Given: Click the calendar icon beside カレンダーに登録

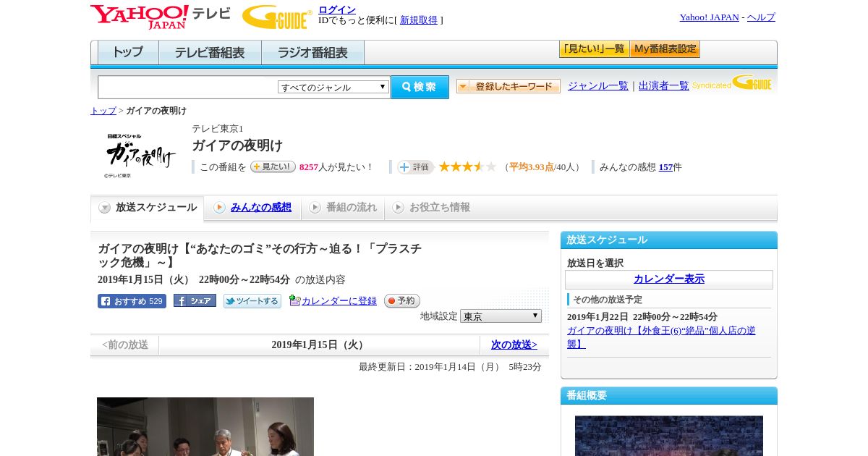Looking at the screenshot, I should tap(294, 300).
